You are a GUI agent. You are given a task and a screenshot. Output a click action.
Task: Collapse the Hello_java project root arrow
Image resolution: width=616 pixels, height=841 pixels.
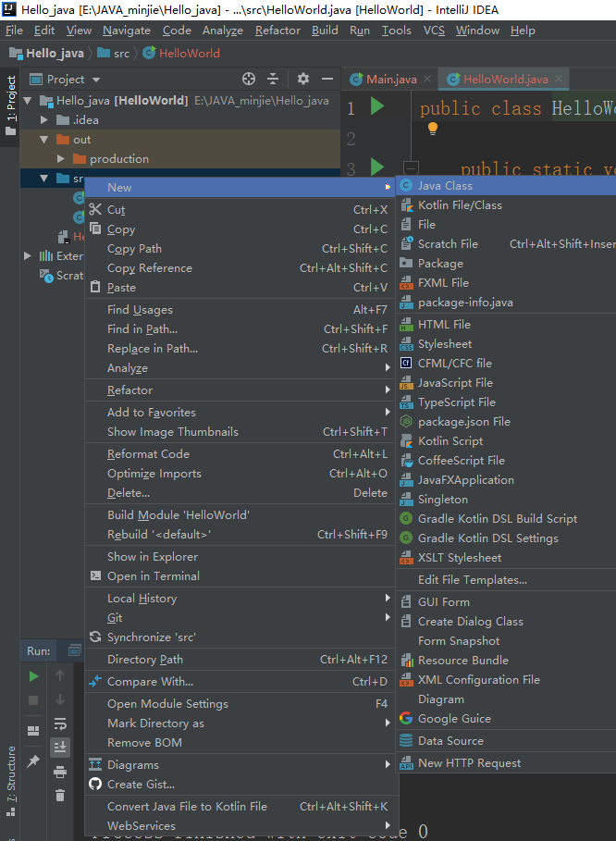(28, 100)
